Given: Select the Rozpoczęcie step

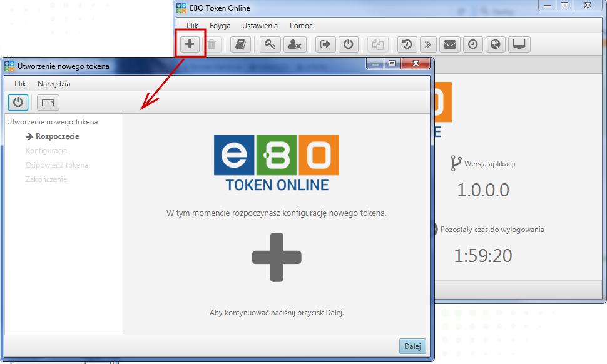Looking at the screenshot, I should [58, 136].
